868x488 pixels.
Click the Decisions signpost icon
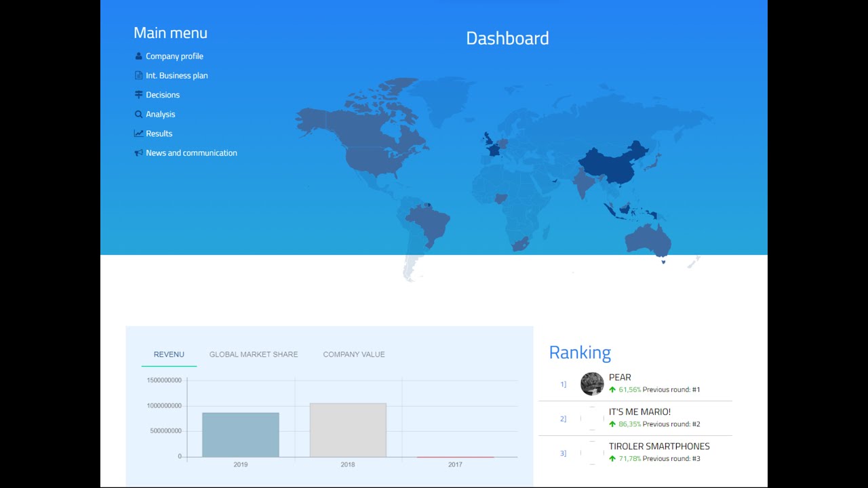[x=138, y=95]
